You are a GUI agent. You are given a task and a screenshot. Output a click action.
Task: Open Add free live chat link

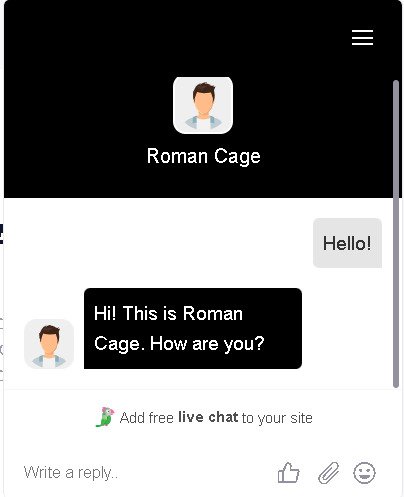point(204,417)
